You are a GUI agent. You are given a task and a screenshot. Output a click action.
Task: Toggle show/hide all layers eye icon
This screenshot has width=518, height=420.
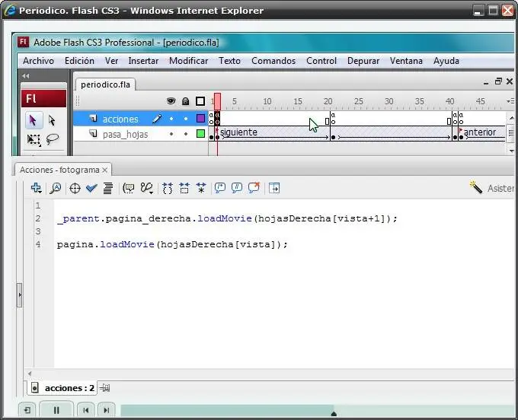tap(171, 101)
